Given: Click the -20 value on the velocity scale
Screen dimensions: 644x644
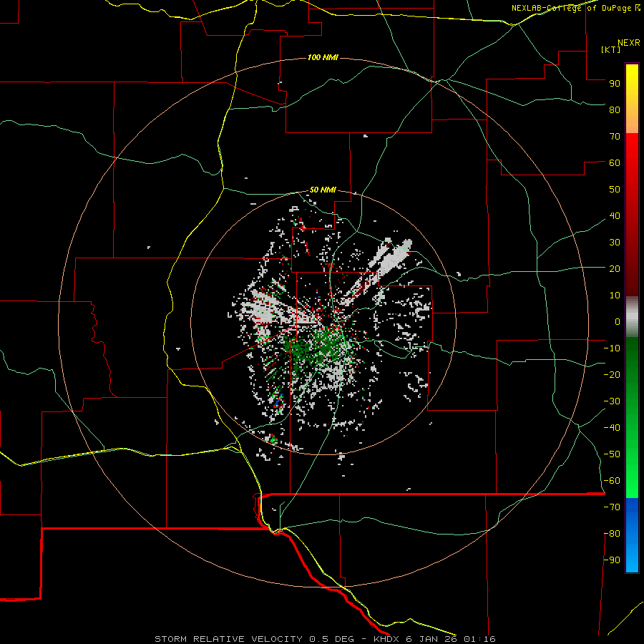Looking at the screenshot, I should 612,374.
